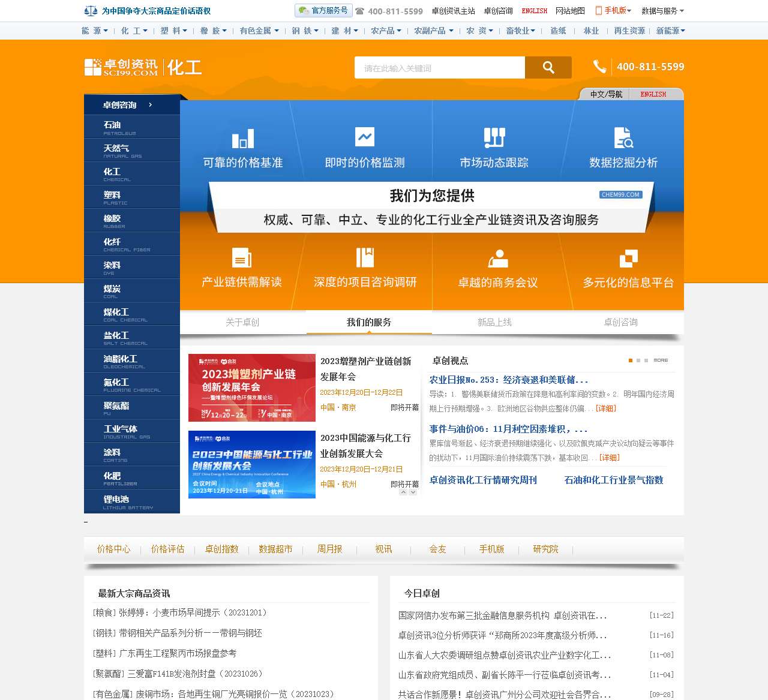Click the scroll-up arrow under event list
The height and width of the screenshot is (700, 768).
pos(404,492)
